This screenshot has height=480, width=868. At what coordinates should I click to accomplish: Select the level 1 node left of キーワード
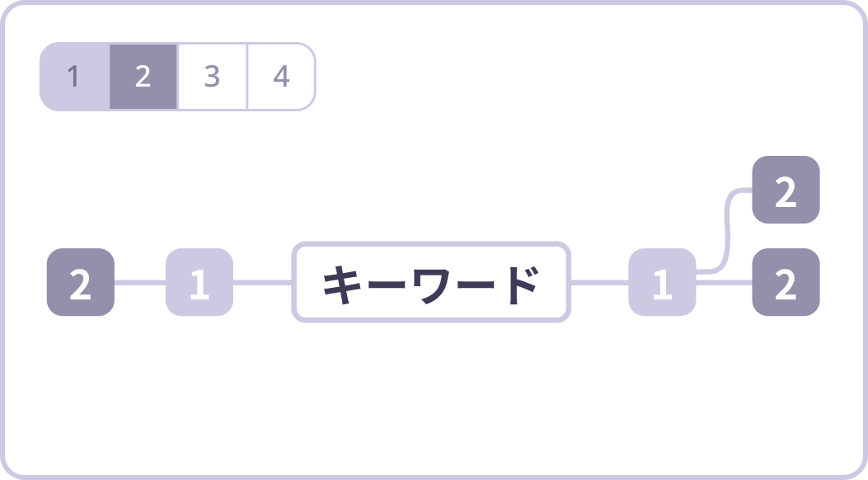pyautogui.click(x=199, y=282)
